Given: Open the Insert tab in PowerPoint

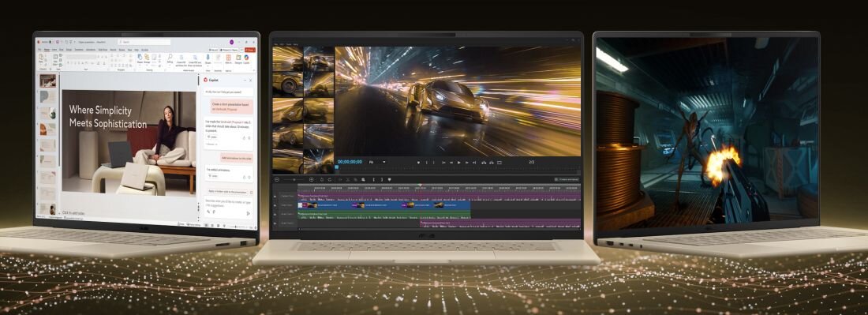Looking at the screenshot, I should tap(54, 50).
